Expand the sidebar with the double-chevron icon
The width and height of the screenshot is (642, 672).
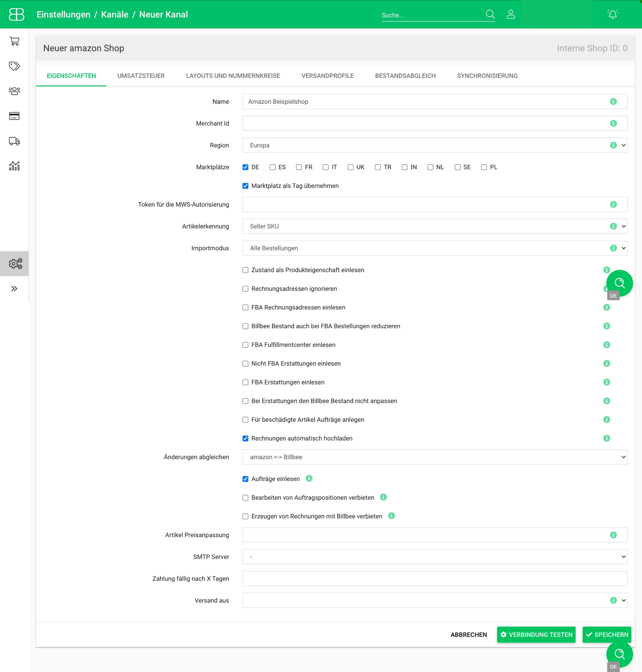pyautogui.click(x=14, y=289)
